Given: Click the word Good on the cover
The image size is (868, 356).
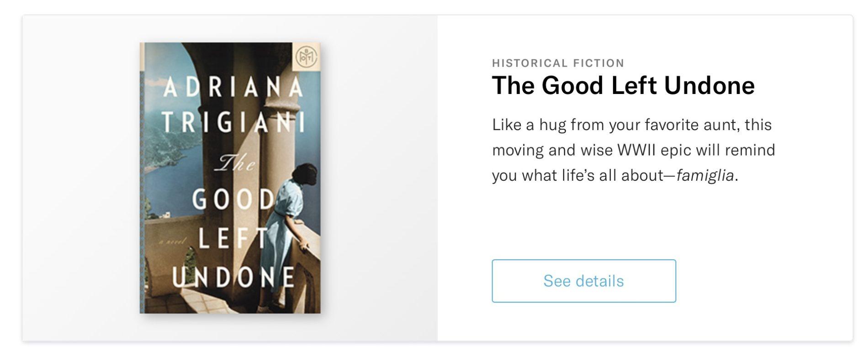Looking at the screenshot, I should (232, 199).
